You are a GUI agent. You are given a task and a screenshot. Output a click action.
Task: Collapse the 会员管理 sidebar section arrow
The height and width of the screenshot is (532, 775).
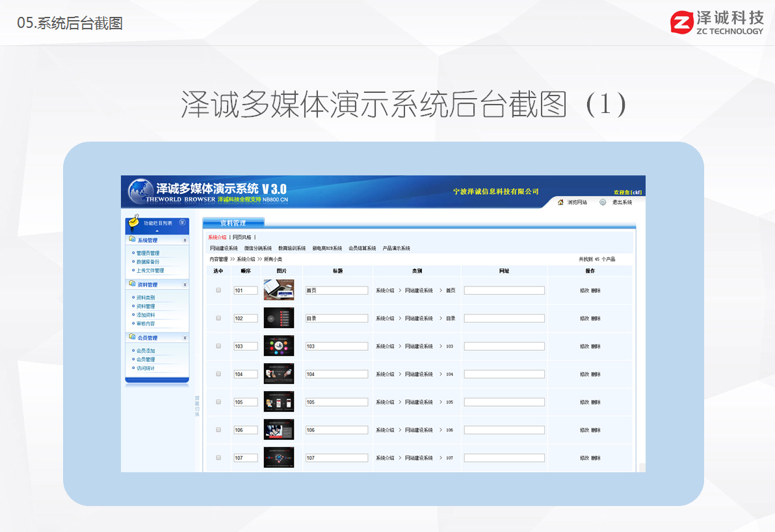pyautogui.click(x=185, y=338)
